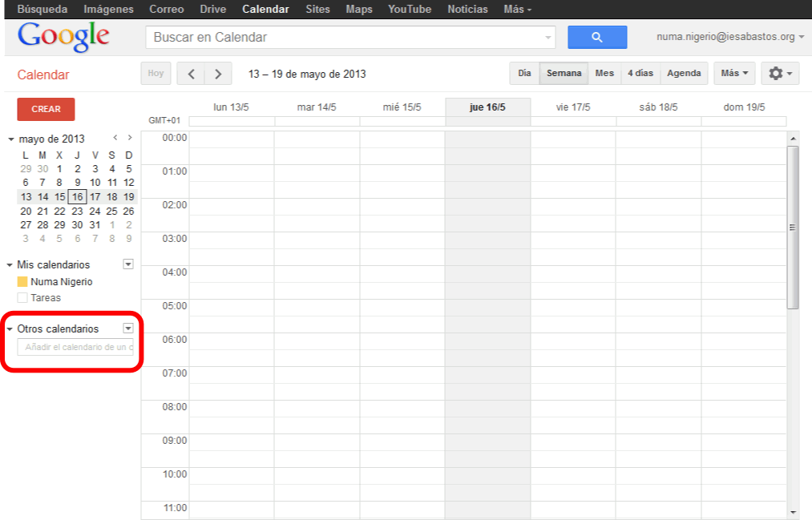This screenshot has height=520, width=812.
Task: Show previous month in mini calendar
Action: pyautogui.click(x=115, y=138)
